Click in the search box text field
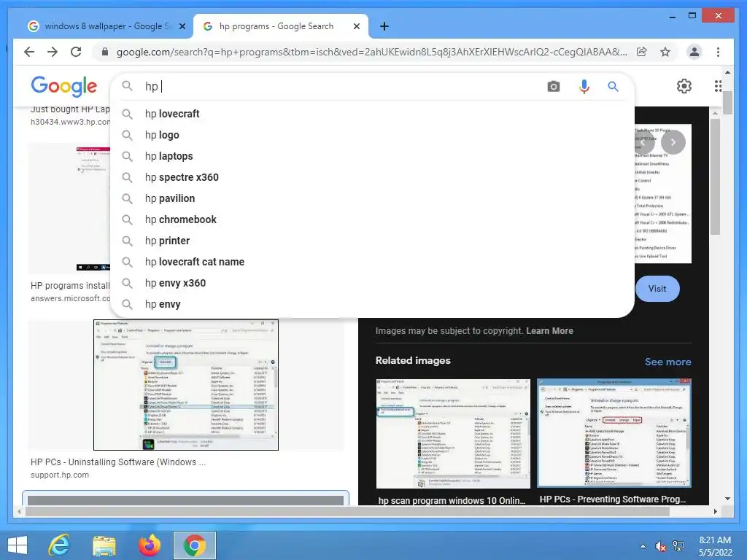This screenshot has height=560, width=747. click(343, 86)
